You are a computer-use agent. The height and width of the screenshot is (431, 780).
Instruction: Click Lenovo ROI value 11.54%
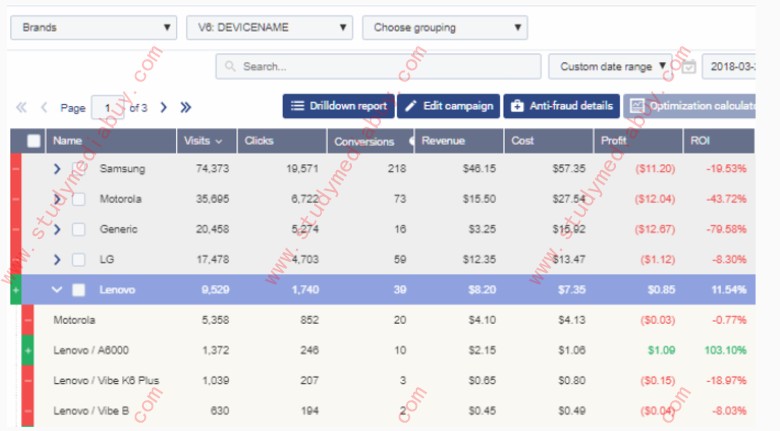pyautogui.click(x=729, y=290)
